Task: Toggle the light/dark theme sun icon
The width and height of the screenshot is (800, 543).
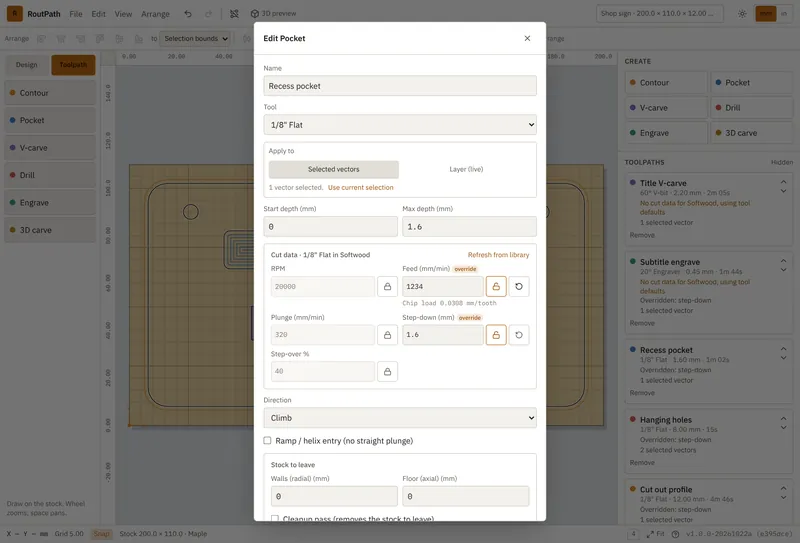Action: click(x=742, y=14)
